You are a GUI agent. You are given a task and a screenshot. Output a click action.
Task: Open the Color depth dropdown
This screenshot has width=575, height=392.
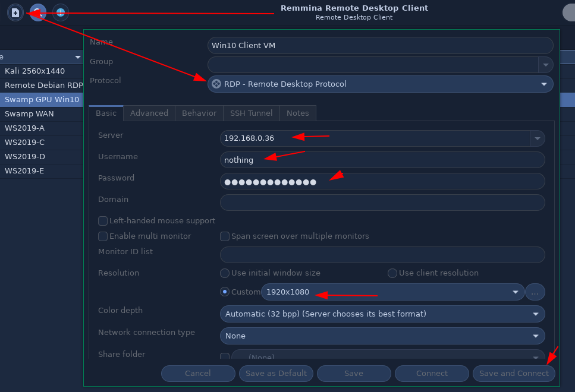click(382, 314)
